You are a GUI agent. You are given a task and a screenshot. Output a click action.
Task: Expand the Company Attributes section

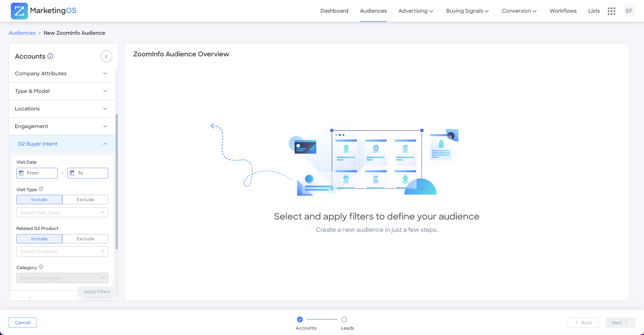pos(62,73)
